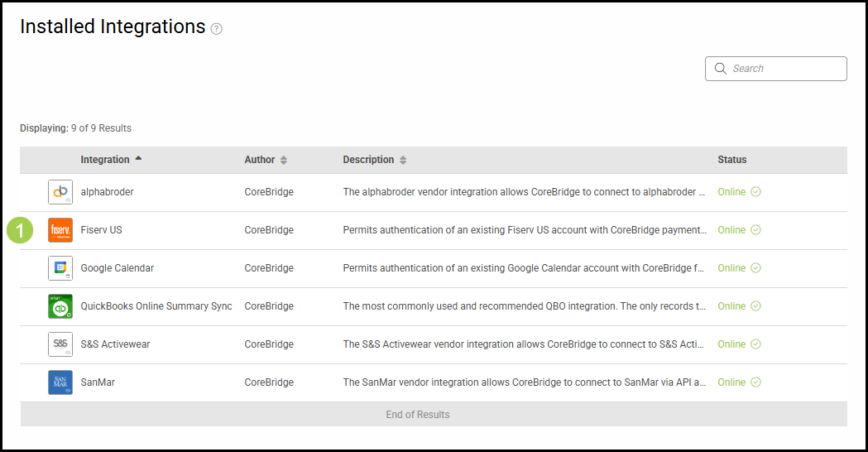
Task: Click the Installed Integrations page title
Action: click(113, 26)
